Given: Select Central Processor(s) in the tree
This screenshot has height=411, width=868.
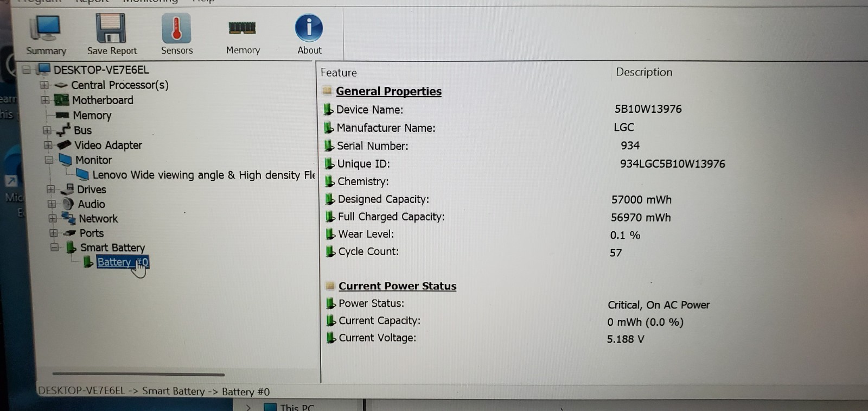Looking at the screenshot, I should 120,85.
